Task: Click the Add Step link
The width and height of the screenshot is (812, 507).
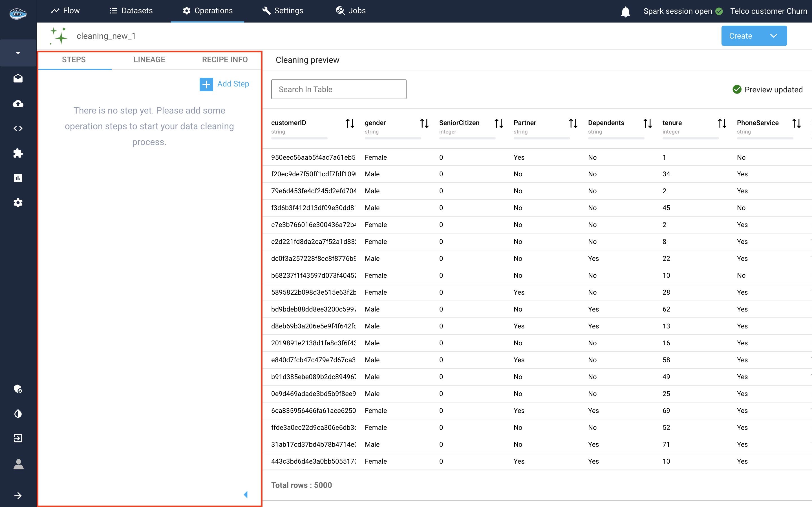Action: pyautogui.click(x=233, y=84)
